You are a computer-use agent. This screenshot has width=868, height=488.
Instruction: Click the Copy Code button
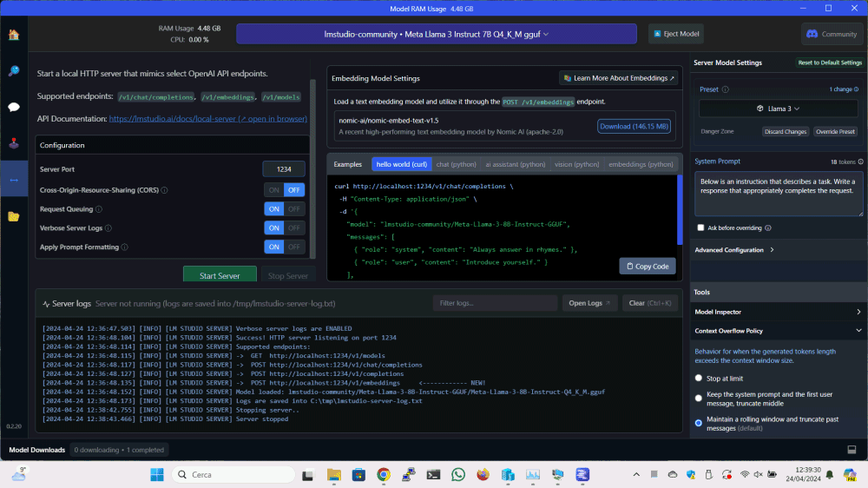648,267
